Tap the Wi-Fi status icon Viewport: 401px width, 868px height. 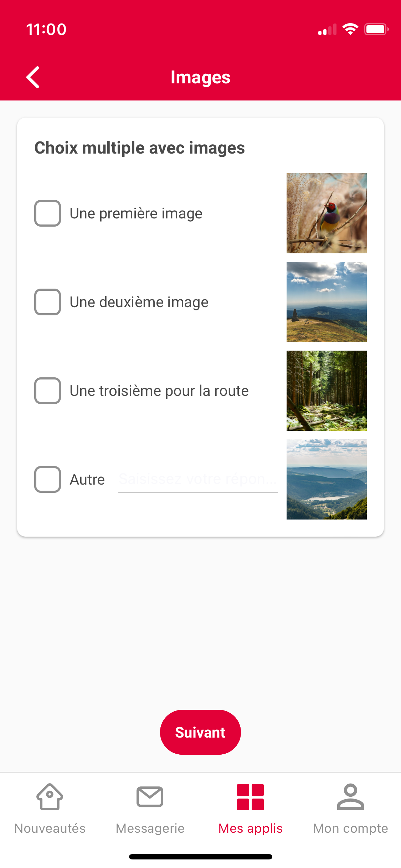click(x=350, y=29)
